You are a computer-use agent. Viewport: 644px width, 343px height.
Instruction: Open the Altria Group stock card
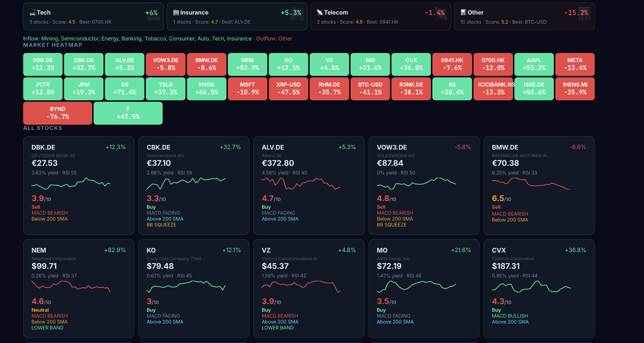424,289
